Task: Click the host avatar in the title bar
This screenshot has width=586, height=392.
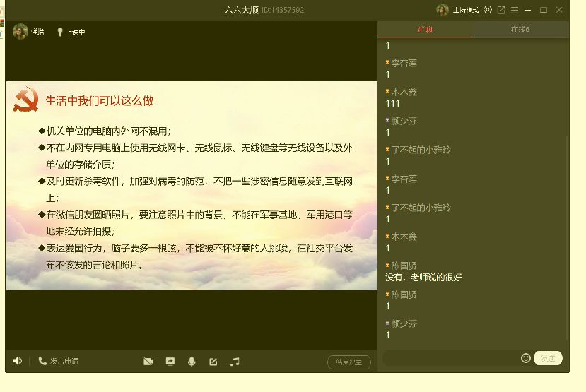Action: point(443,10)
